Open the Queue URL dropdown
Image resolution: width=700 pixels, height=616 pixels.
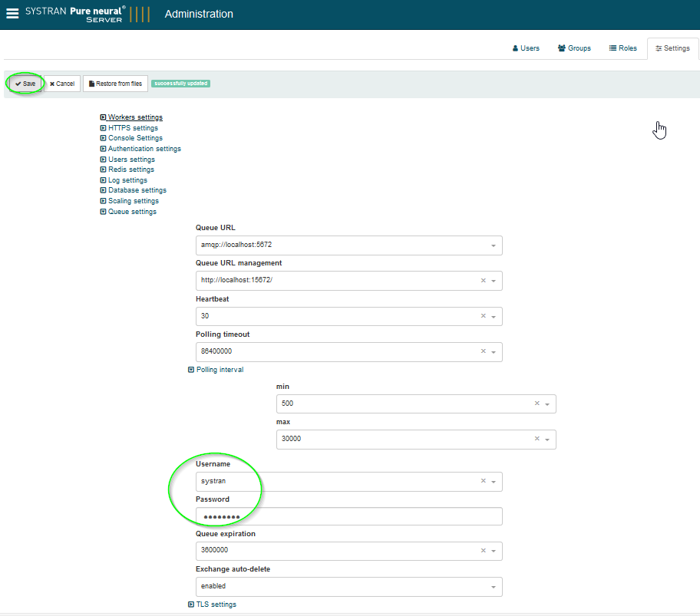coord(493,245)
